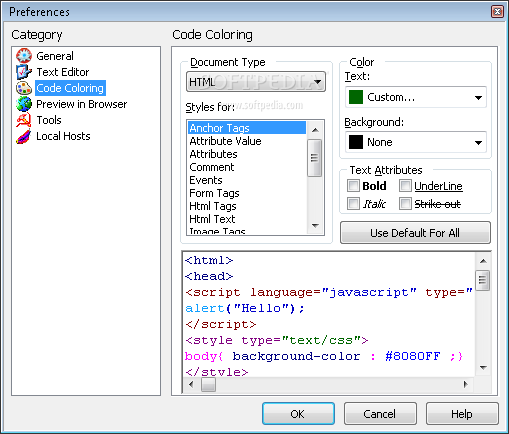Click the <style type="text/css"> preview line
Viewport: 509px width, 434px height.
point(277,340)
